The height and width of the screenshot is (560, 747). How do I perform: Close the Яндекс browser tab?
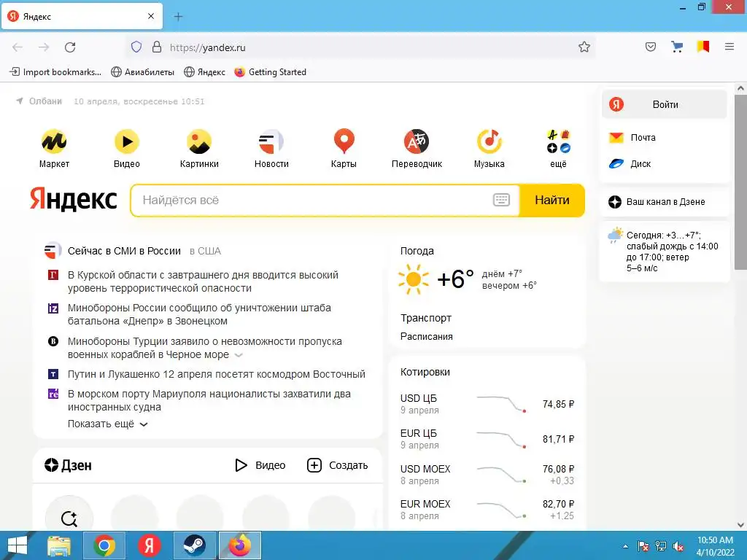(x=151, y=16)
